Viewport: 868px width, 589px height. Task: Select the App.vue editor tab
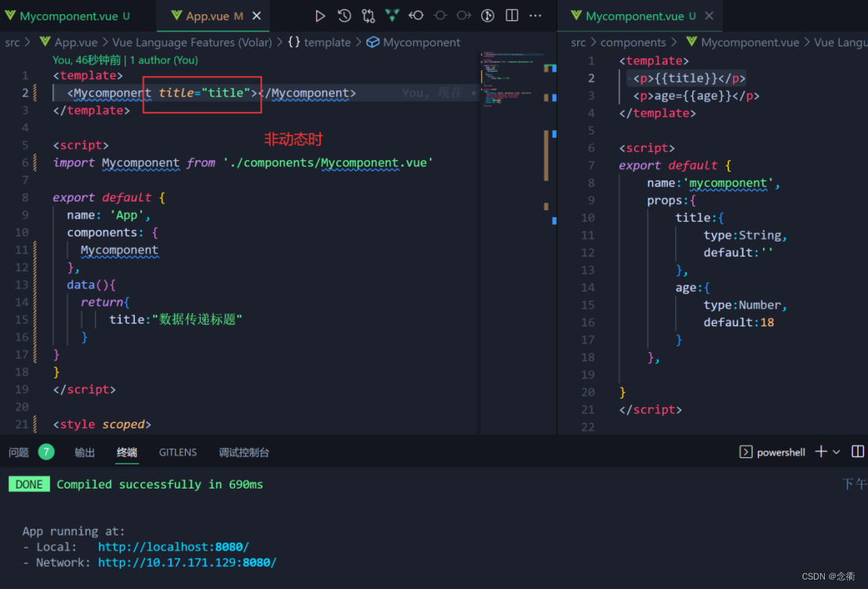pos(213,16)
